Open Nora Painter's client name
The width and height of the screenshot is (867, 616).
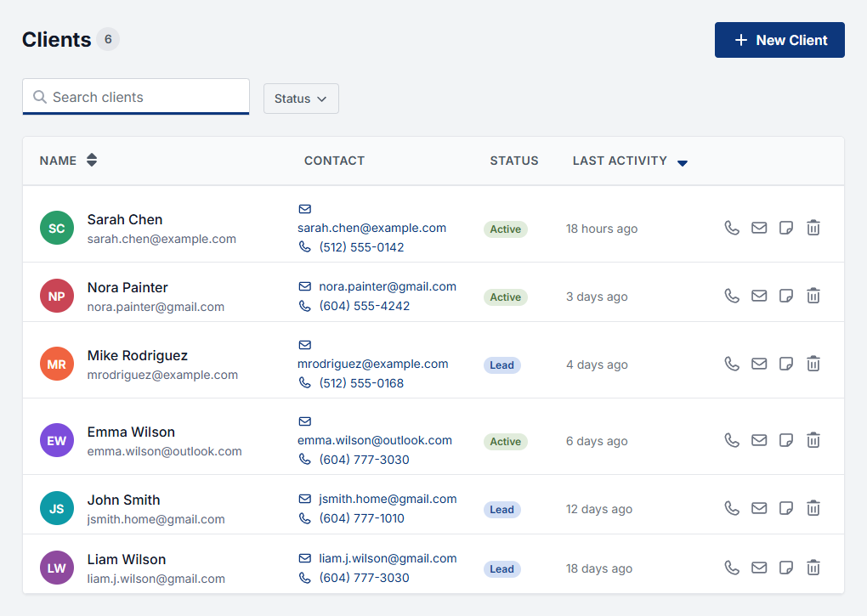point(127,287)
